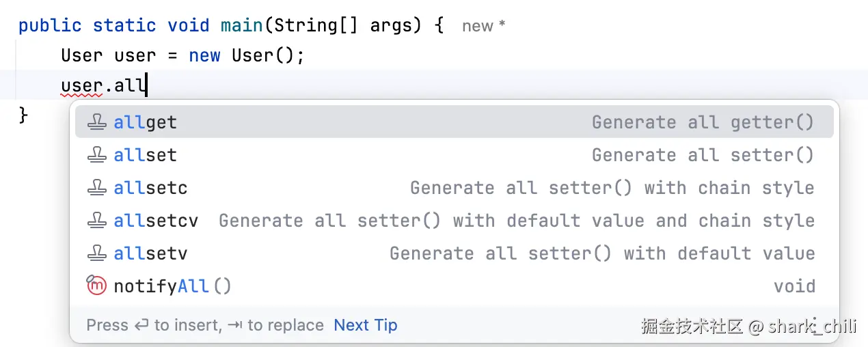
Task: Click the stamp icon next to allset
Action: tap(97, 155)
